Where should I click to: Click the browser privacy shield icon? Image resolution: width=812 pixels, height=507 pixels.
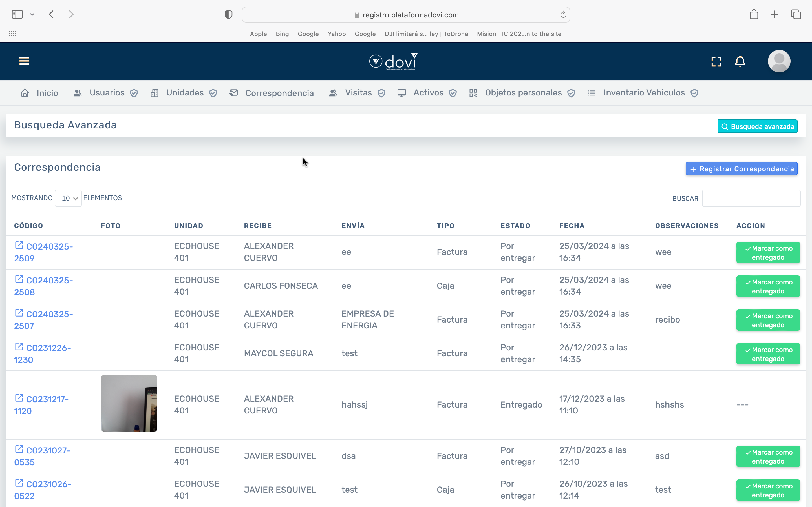click(x=228, y=14)
